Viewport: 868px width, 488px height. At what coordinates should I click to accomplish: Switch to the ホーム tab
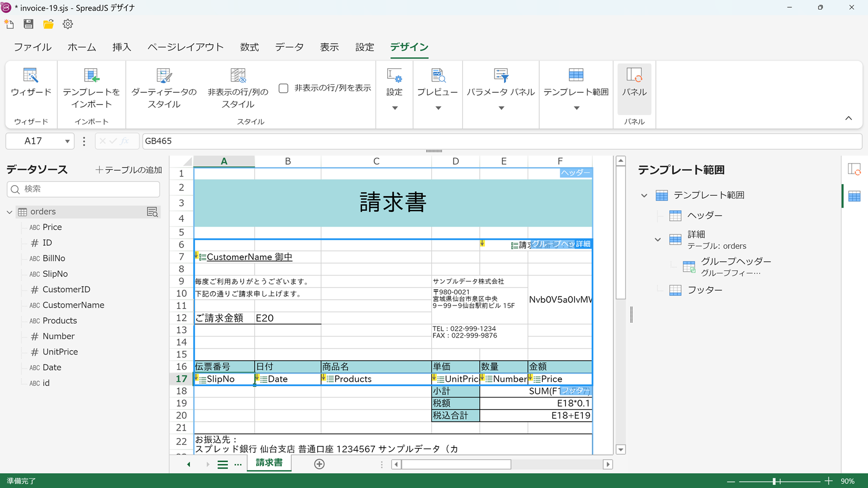pos(82,47)
